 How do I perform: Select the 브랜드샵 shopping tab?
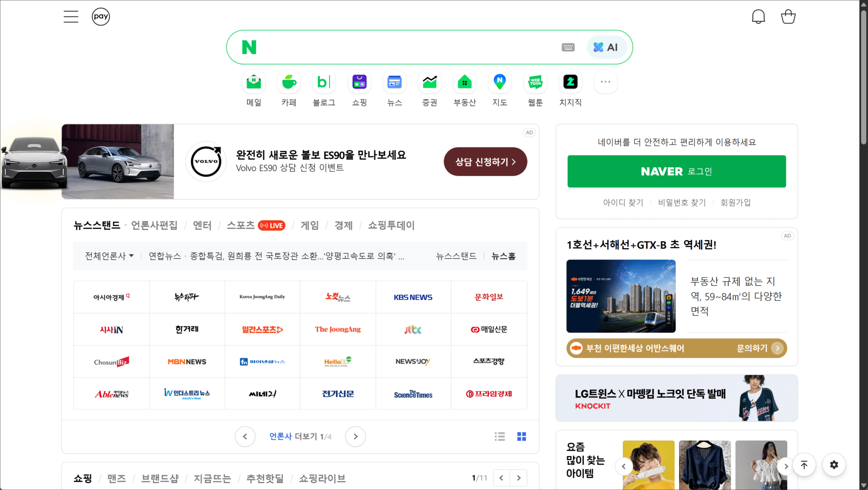tap(160, 478)
